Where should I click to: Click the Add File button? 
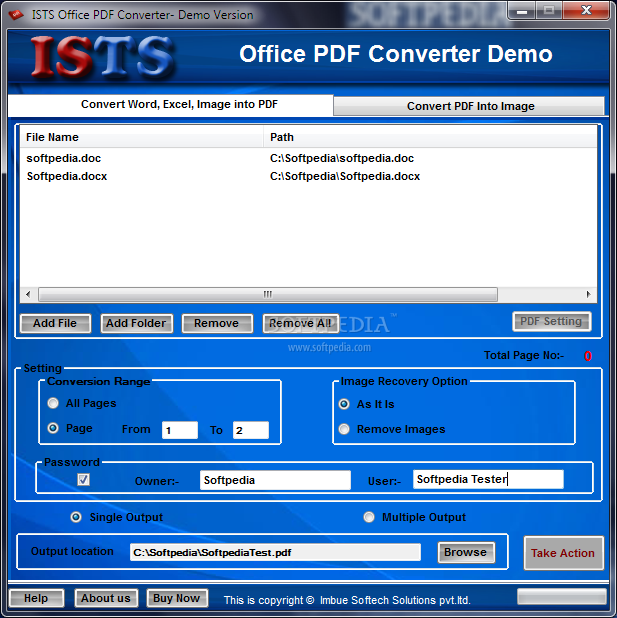(55, 324)
